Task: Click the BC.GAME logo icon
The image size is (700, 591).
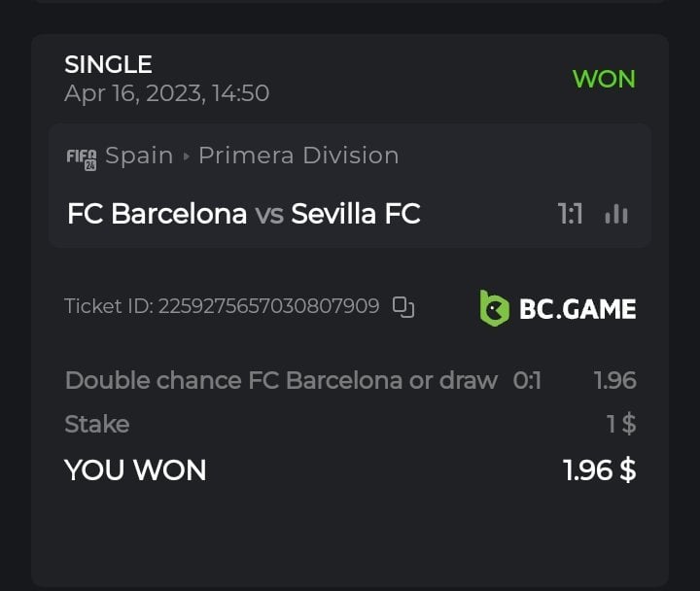Action: 495,308
